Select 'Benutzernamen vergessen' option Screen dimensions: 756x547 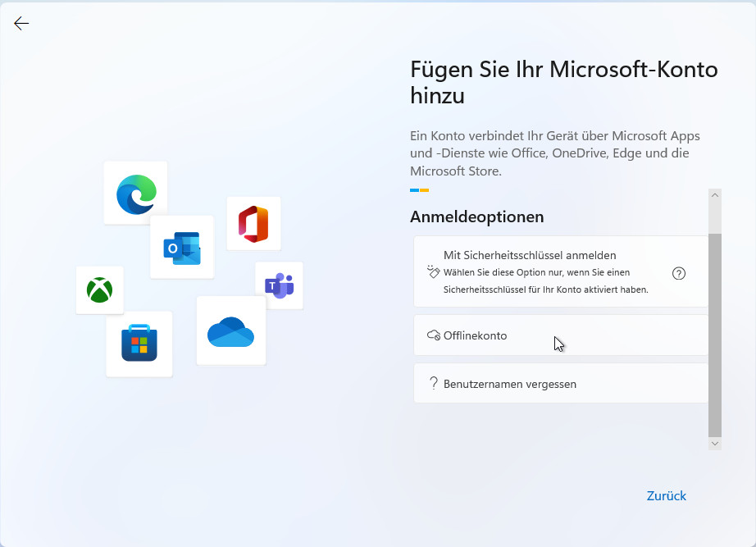tap(509, 384)
